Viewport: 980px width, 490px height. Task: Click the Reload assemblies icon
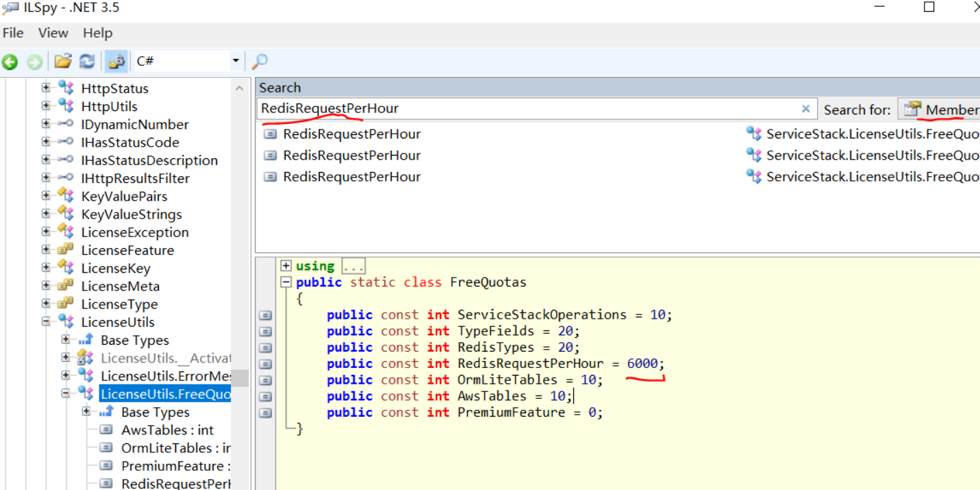(x=87, y=62)
